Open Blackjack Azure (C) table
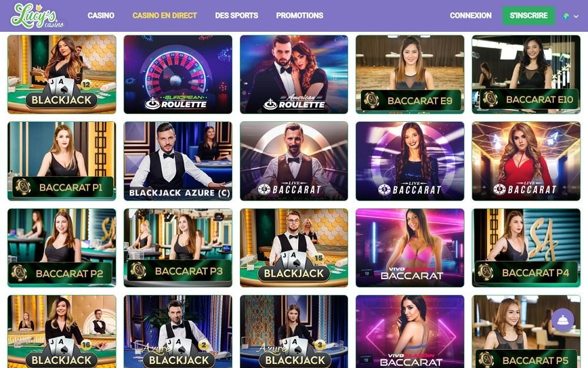This screenshot has width=588, height=368. [178, 161]
